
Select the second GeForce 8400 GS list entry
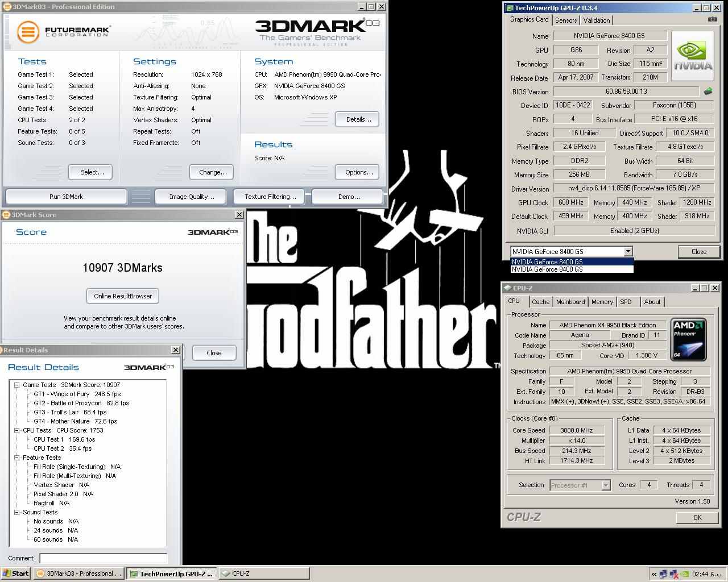click(x=572, y=269)
